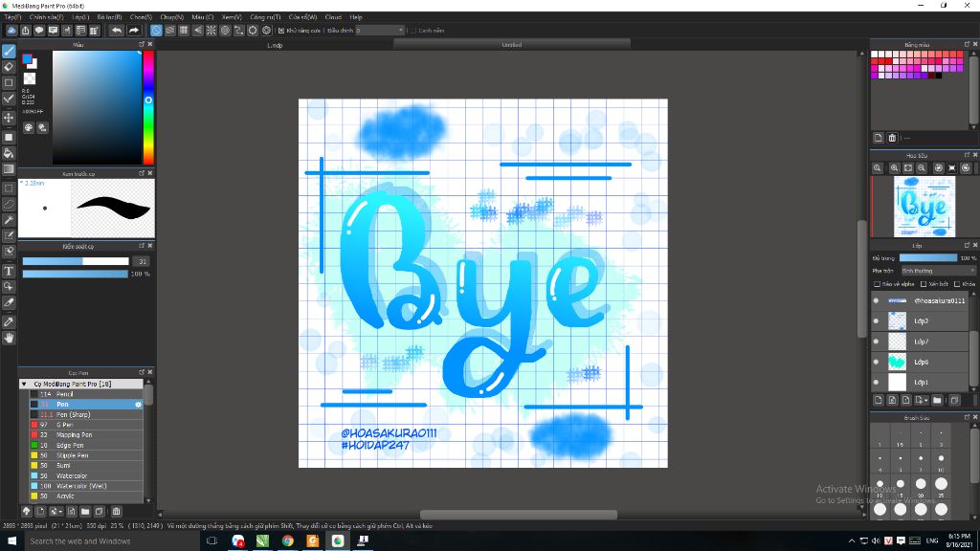Click the Search the web and Windows box
The height and width of the screenshot is (551, 980).
pos(111,541)
